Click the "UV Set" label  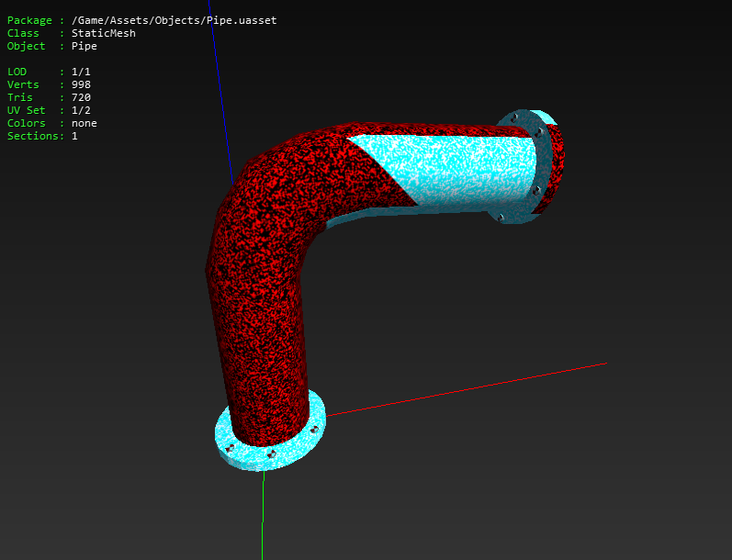click(26, 110)
